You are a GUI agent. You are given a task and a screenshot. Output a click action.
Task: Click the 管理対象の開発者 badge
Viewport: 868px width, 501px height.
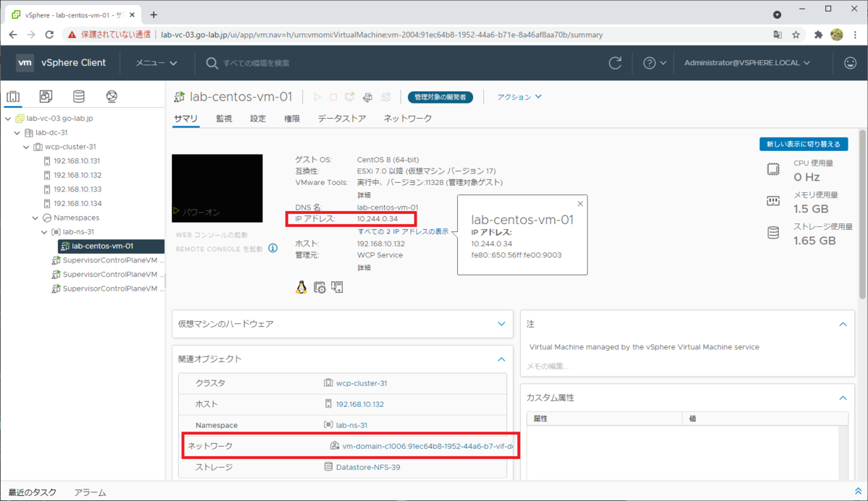pos(441,97)
